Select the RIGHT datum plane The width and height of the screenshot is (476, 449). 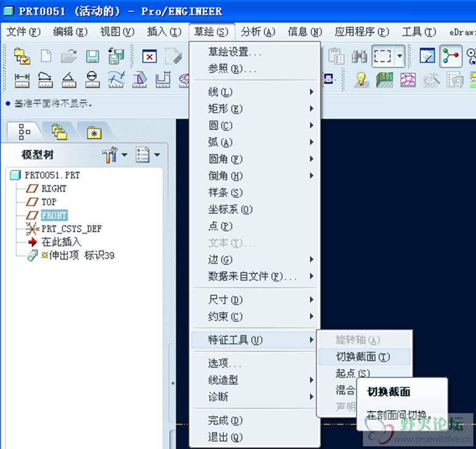[x=54, y=189]
